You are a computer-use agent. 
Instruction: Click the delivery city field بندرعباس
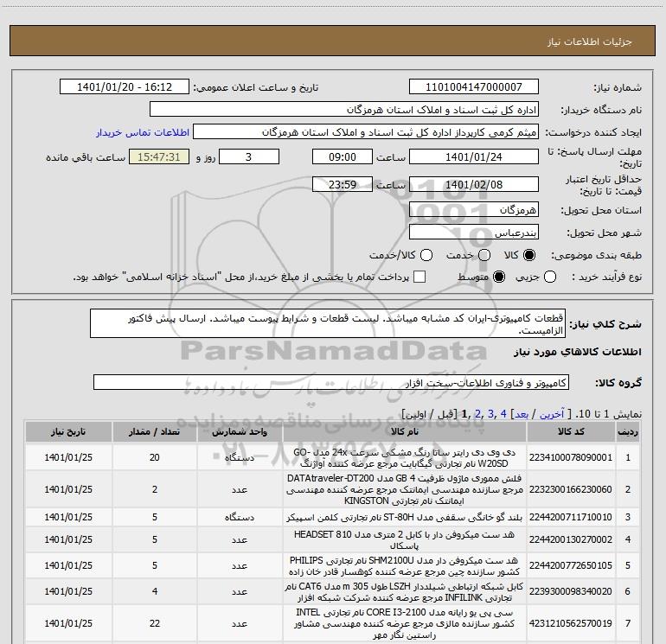pyautogui.click(x=474, y=232)
